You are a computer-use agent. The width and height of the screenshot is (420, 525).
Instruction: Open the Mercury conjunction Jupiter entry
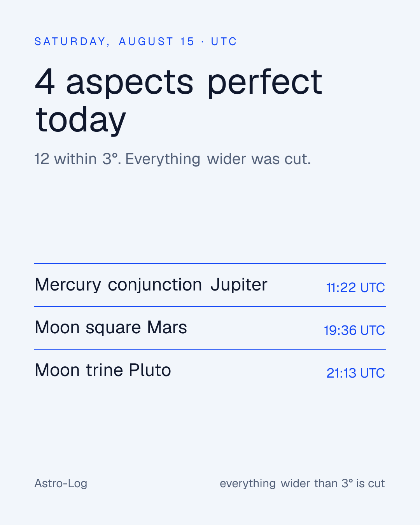(x=210, y=285)
